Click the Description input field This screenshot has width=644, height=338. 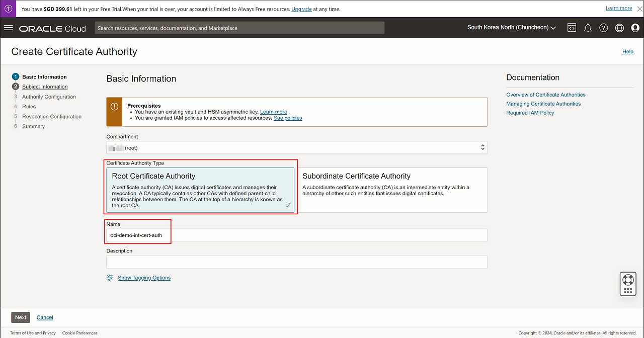[297, 262]
